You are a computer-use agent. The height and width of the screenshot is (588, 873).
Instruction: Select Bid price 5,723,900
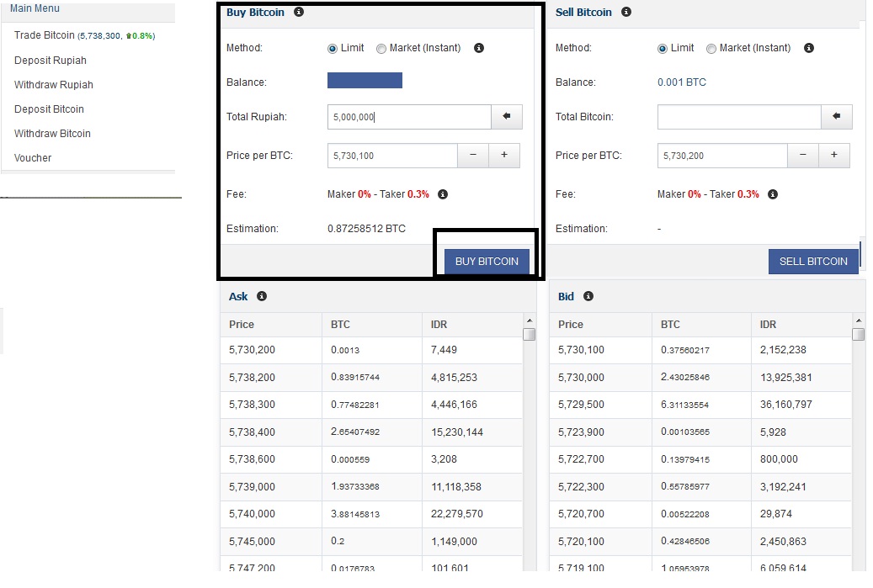point(581,432)
